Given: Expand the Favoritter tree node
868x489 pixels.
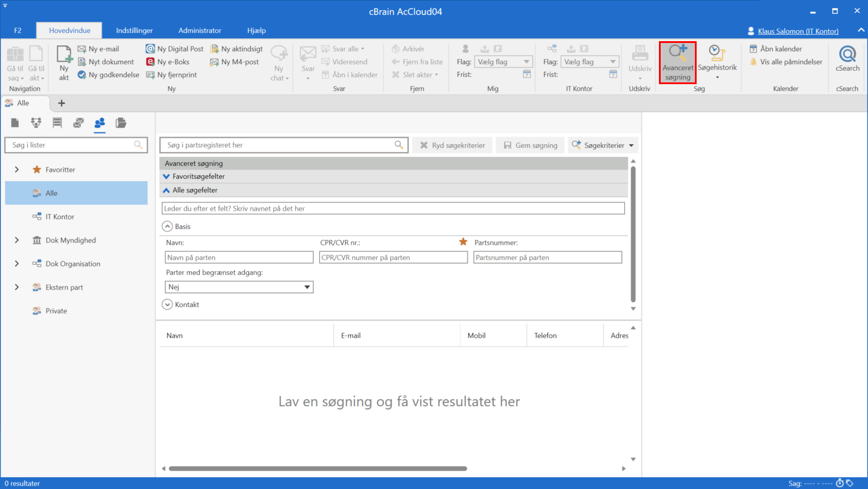Looking at the screenshot, I should coord(17,169).
